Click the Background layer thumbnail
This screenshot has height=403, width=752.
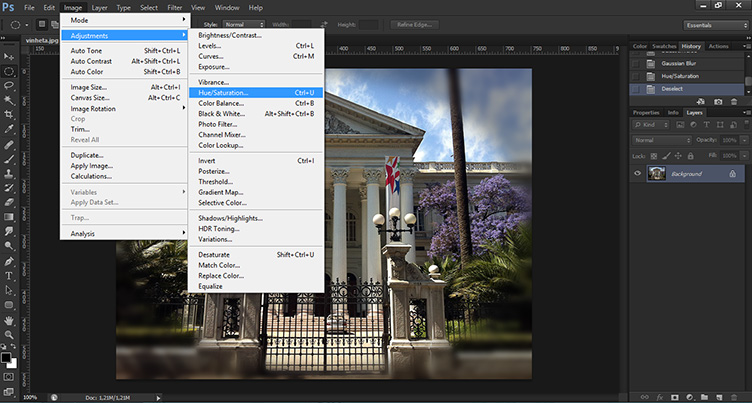657,174
